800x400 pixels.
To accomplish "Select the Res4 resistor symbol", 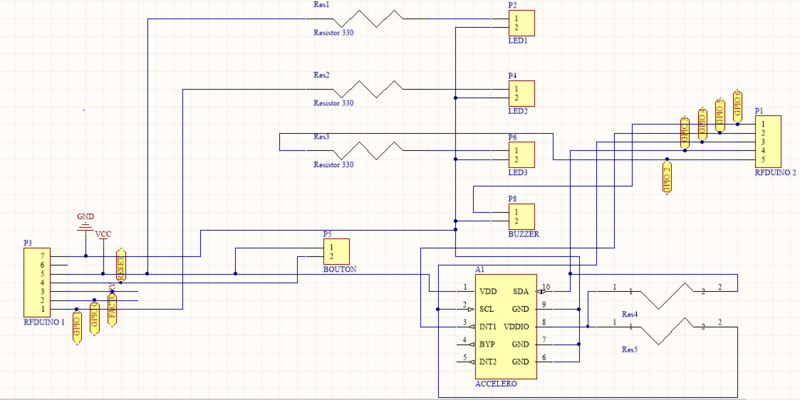I will point(664,296).
